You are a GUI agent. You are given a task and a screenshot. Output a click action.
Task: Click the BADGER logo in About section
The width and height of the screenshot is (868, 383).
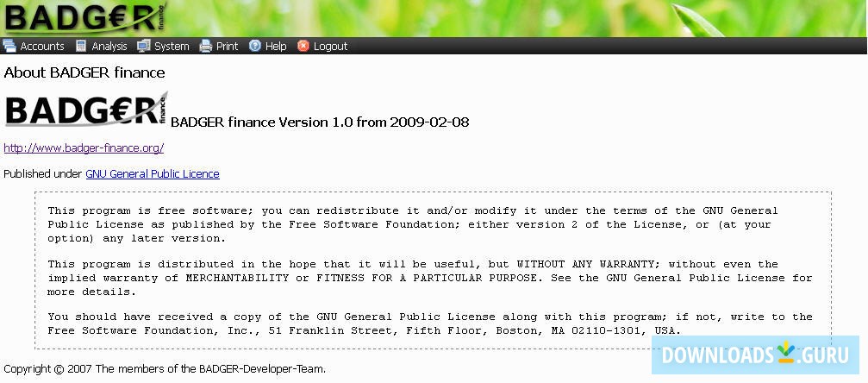(86, 110)
